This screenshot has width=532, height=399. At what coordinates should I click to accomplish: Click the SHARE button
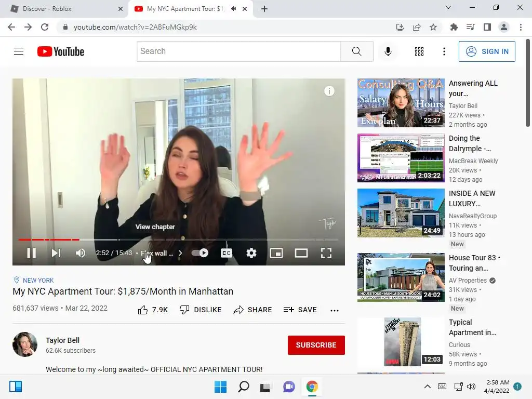253,310
